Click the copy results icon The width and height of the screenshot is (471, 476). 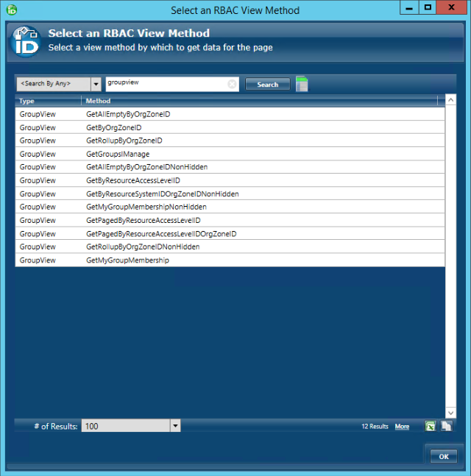click(447, 426)
